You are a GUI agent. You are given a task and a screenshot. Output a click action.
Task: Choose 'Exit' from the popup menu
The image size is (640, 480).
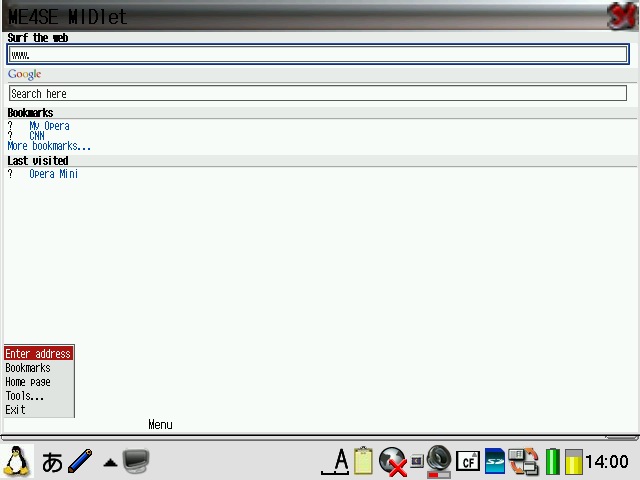pos(16,410)
